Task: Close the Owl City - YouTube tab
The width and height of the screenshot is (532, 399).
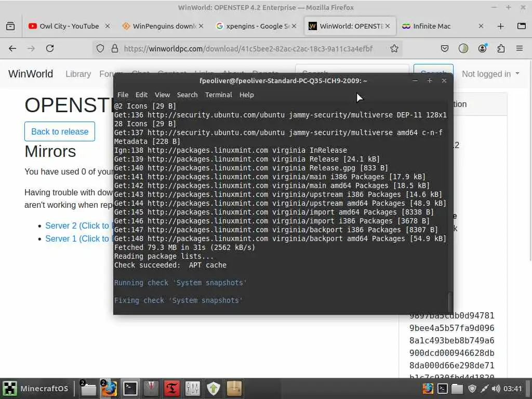Action: coord(107,26)
